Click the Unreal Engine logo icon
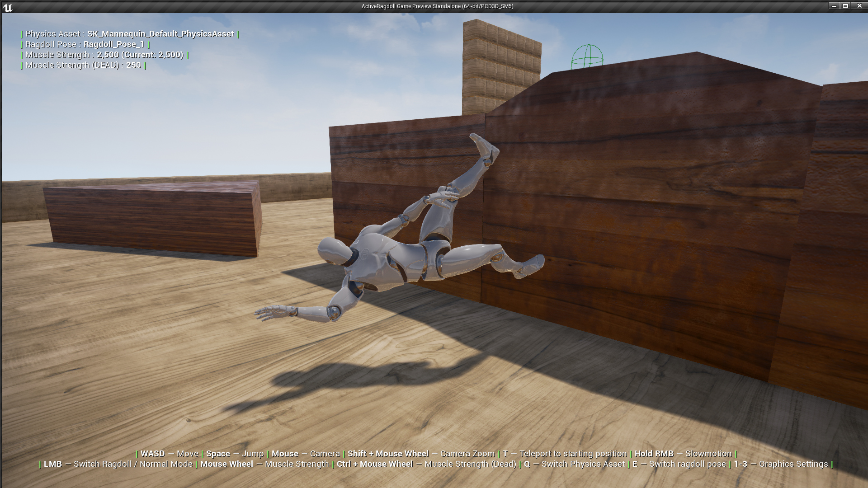The height and width of the screenshot is (488, 868). point(8,7)
